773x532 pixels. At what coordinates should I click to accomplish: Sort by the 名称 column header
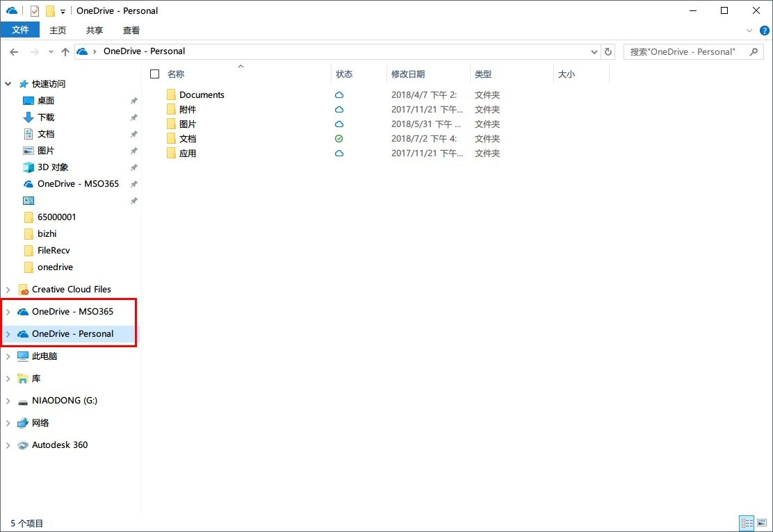pyautogui.click(x=176, y=74)
